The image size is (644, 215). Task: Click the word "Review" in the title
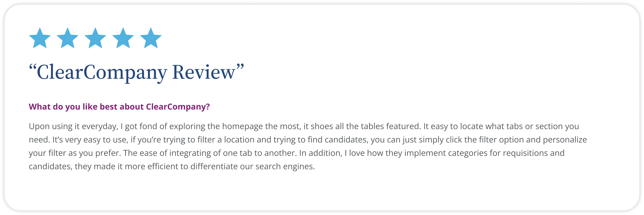pyautogui.click(x=204, y=72)
